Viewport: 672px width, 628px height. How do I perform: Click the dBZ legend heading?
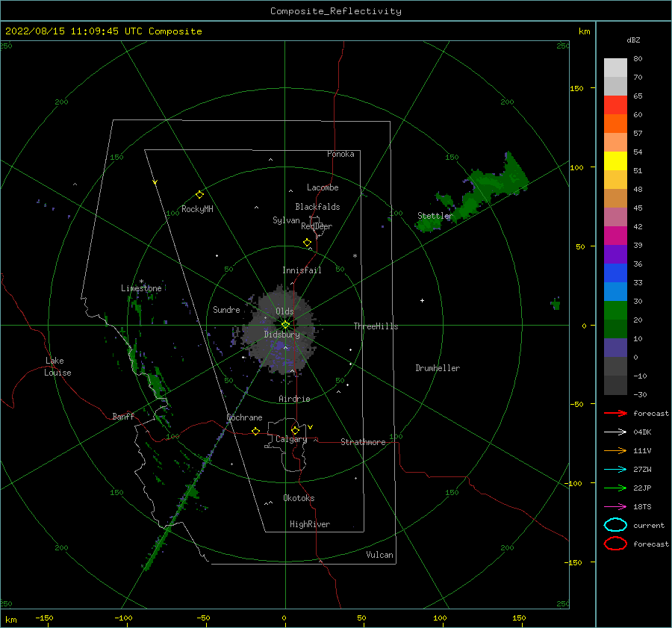633,40
